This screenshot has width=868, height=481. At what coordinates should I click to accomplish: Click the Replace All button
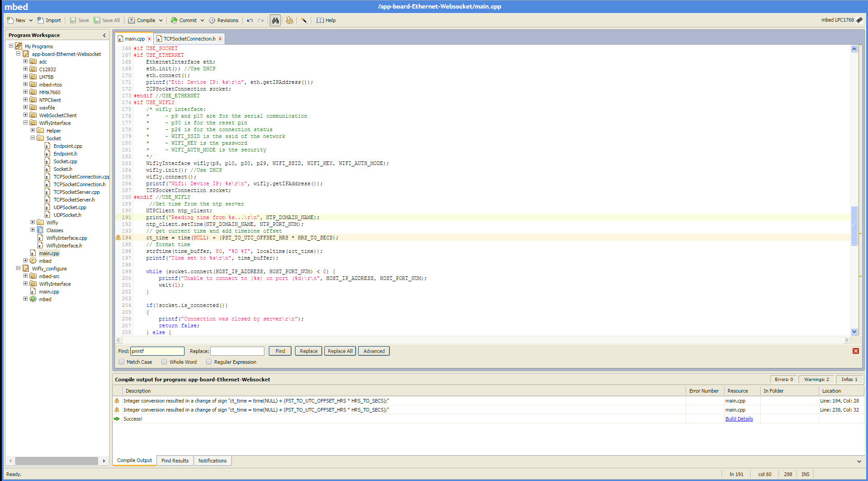coord(340,351)
